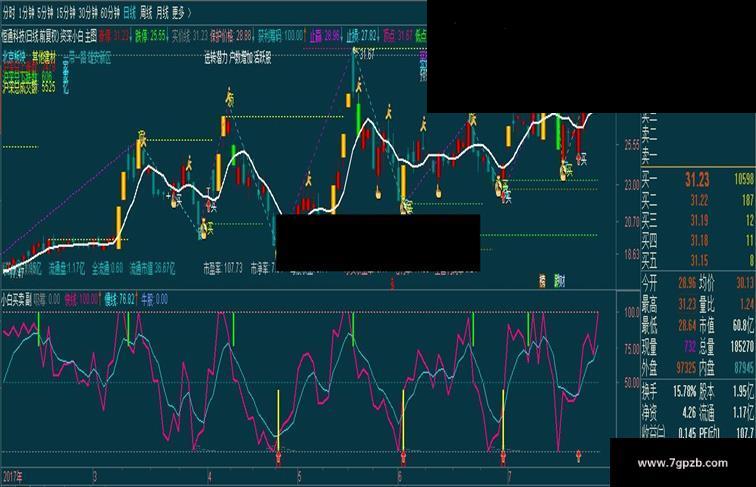This screenshot has height=487, width=756.
Task: Click the 量比 value 1.24
Action: pos(746,304)
